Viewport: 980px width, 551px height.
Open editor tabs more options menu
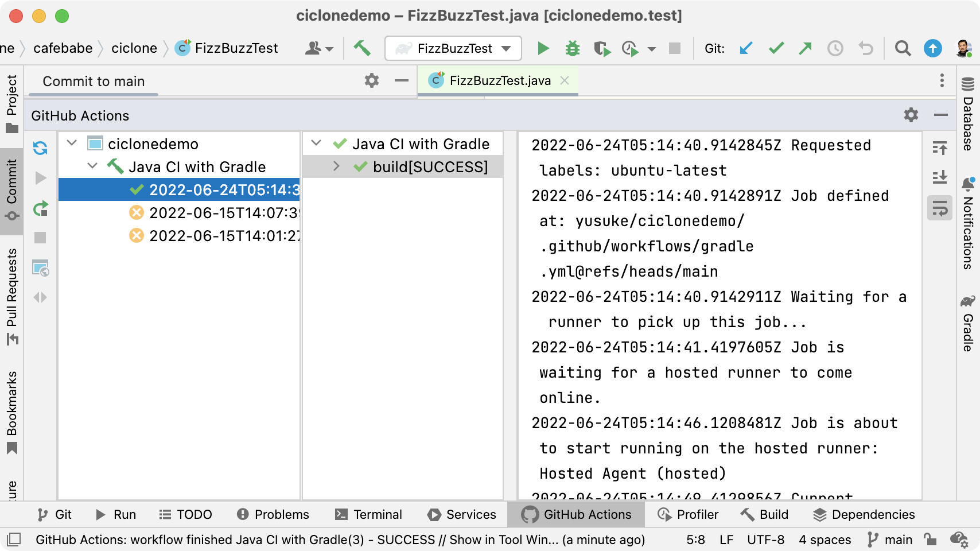tap(942, 80)
